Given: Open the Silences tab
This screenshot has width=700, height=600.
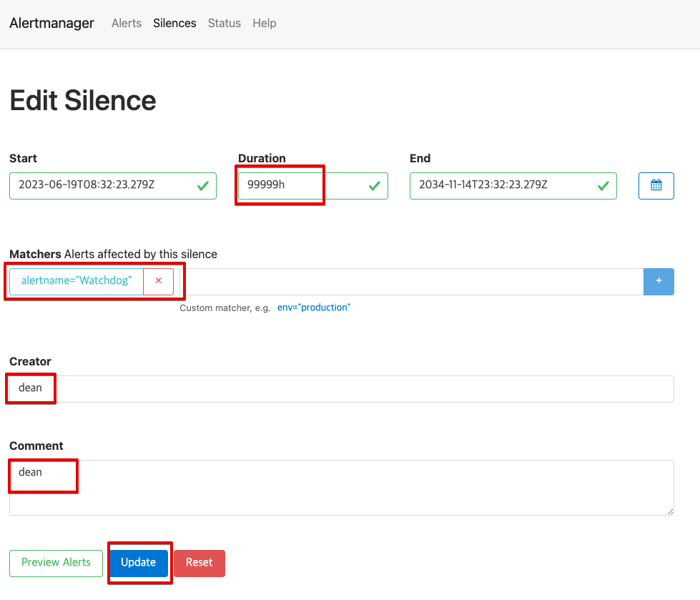Looking at the screenshot, I should tap(174, 23).
